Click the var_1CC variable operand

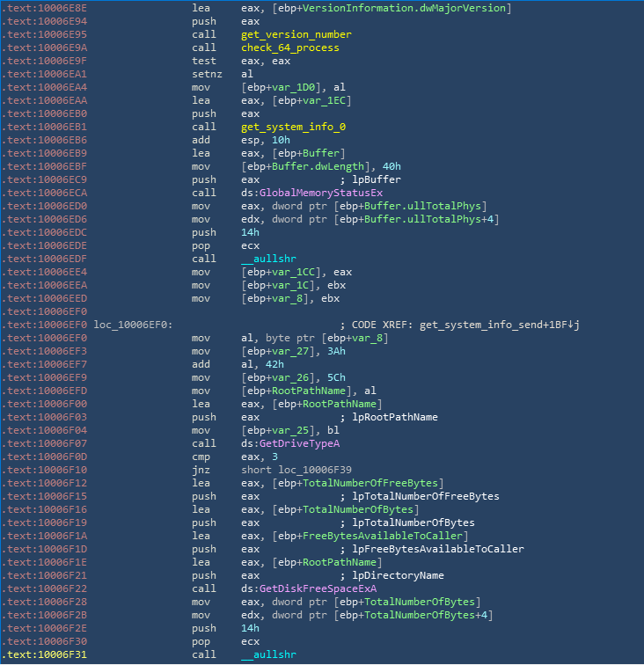click(x=293, y=273)
